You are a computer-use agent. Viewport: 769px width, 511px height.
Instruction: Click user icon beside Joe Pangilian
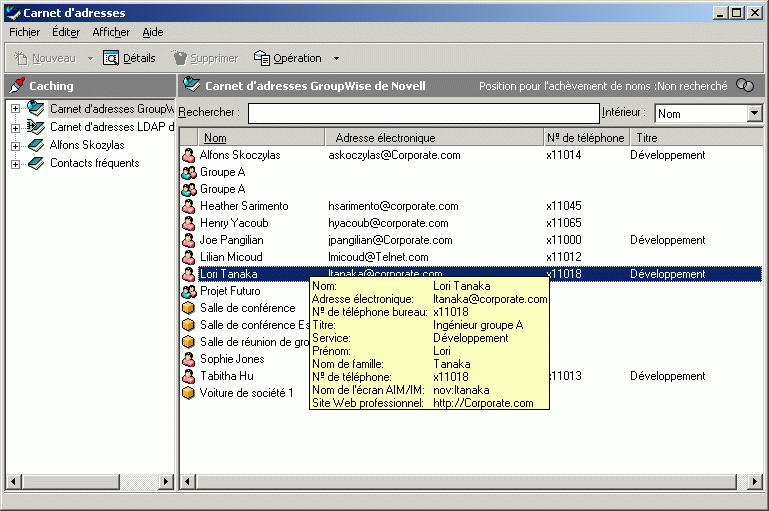coord(189,240)
